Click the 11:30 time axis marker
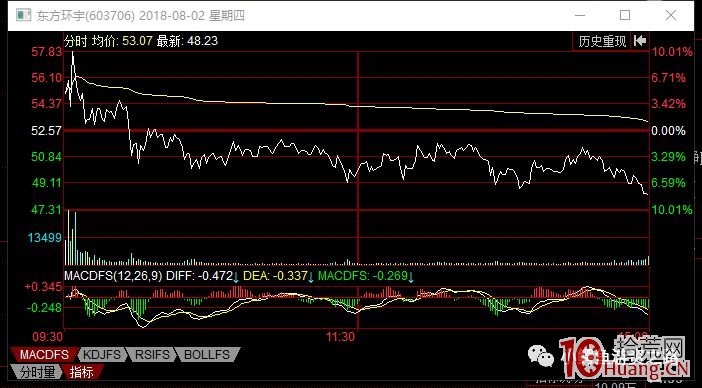 (341, 337)
